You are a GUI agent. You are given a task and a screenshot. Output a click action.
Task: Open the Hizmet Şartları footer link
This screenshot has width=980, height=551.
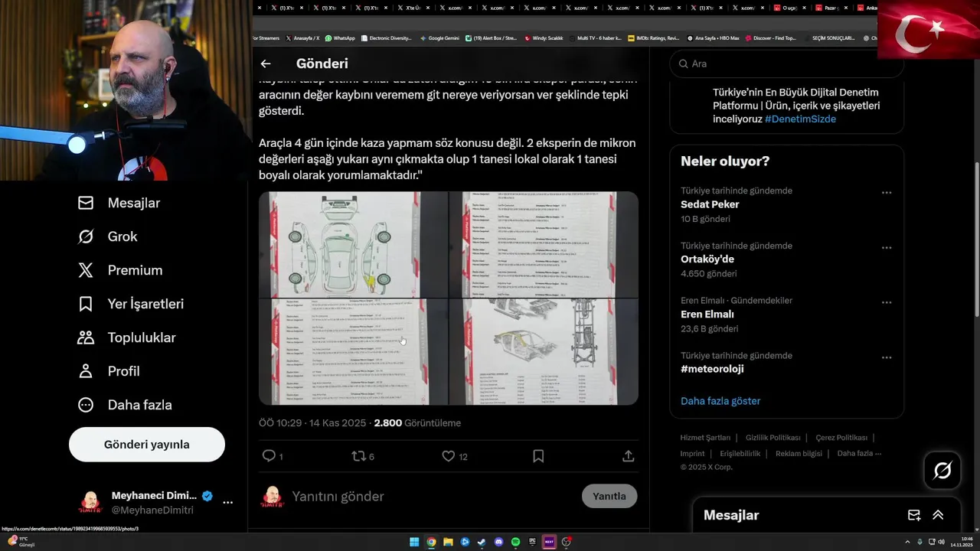click(x=705, y=438)
